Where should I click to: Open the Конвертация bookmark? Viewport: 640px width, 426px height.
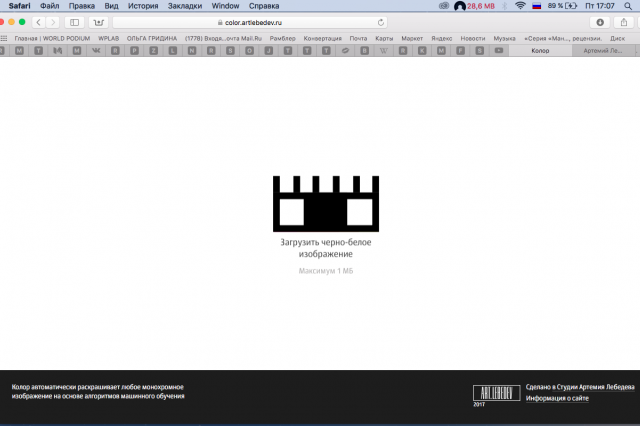(322, 38)
